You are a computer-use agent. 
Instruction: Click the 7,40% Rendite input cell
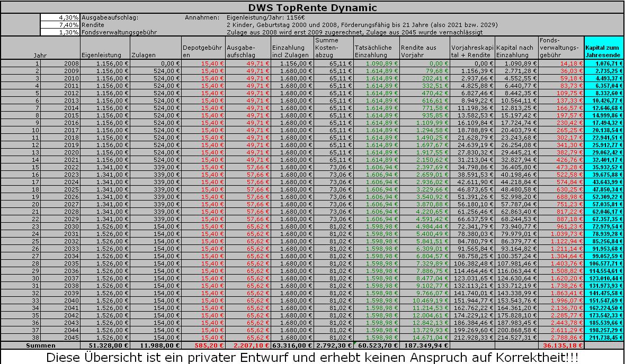click(60, 25)
